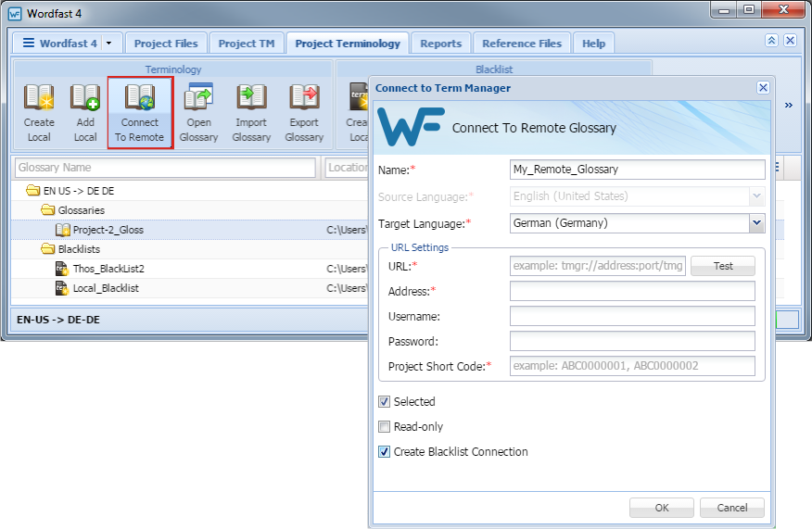Click the Name field with My_Remote_Glossary
The height and width of the screenshot is (529, 812).
point(638,170)
